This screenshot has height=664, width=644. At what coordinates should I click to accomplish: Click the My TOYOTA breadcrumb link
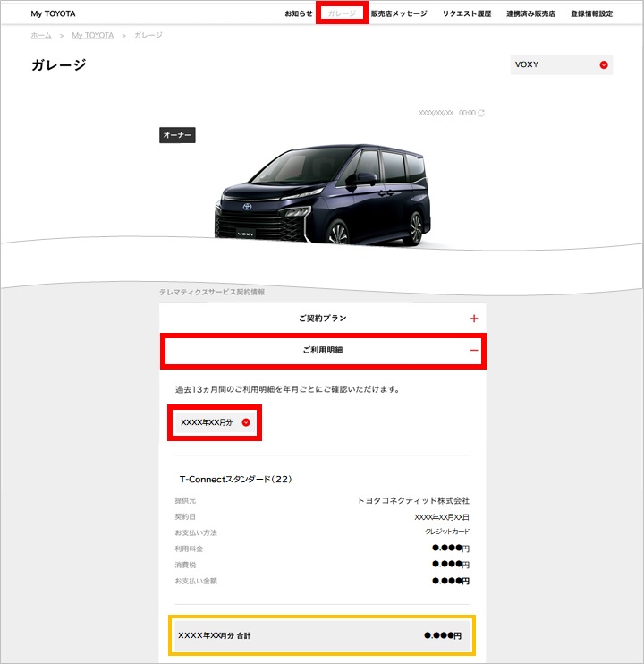pos(93,36)
